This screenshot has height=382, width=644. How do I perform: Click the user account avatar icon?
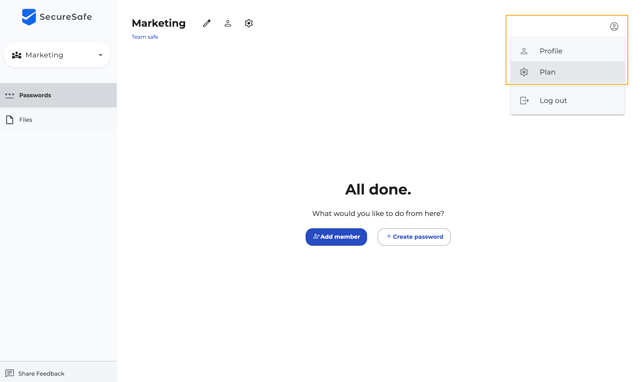click(614, 27)
